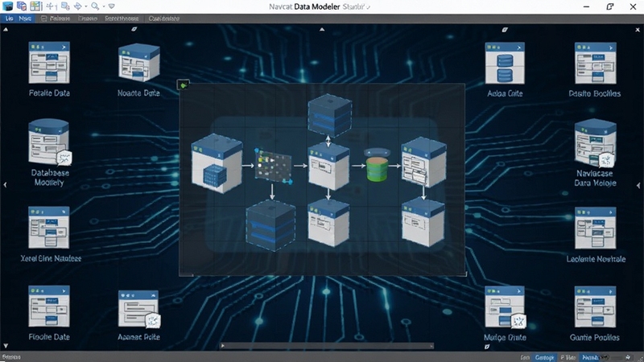Screen dimensions: 644x362
Task: Collapse the panel using the top-left up triangle
Action: click(x=6, y=30)
